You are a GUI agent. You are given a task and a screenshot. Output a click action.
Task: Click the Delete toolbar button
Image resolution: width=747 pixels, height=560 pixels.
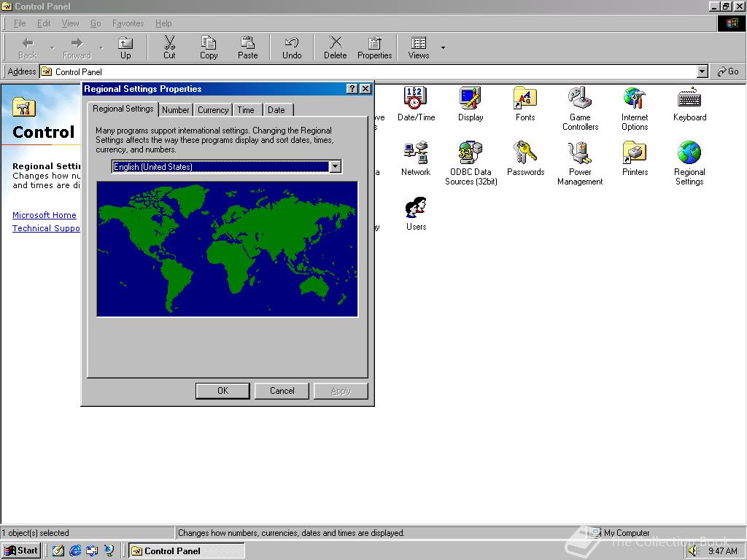point(336,47)
